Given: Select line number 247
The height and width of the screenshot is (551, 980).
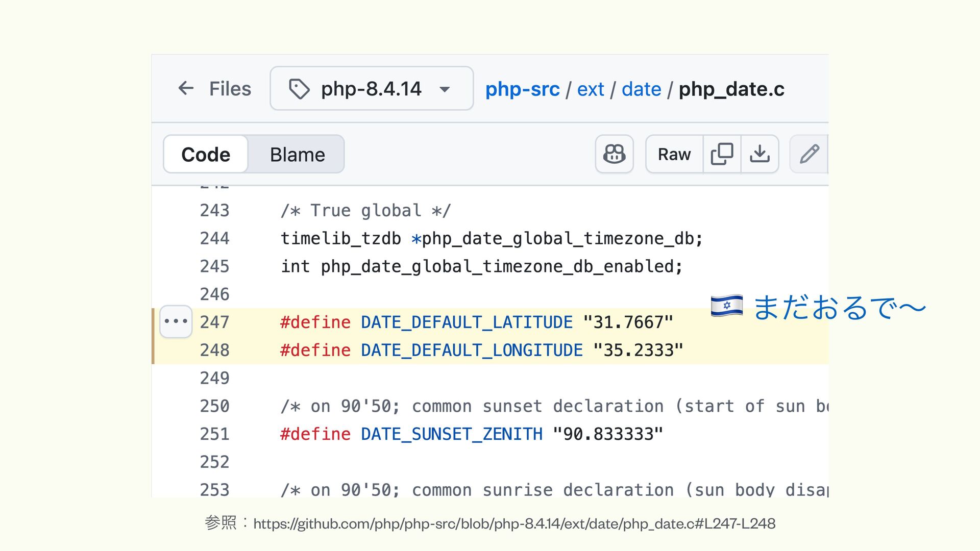Looking at the screenshot, I should pos(214,322).
